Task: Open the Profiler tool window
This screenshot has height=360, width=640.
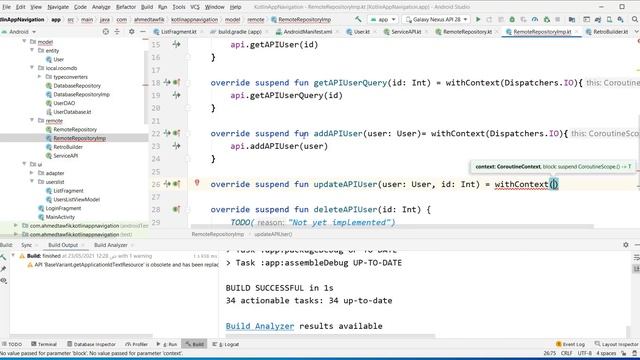Action: click(x=136, y=344)
